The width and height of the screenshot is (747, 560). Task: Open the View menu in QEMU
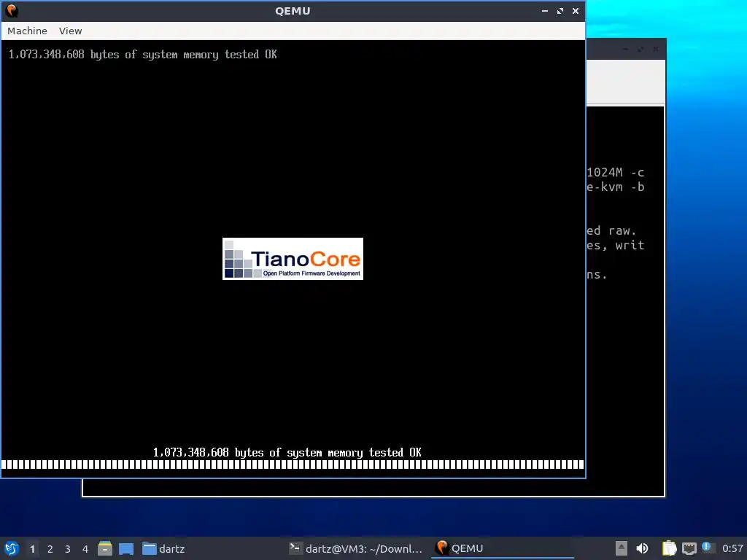[70, 31]
